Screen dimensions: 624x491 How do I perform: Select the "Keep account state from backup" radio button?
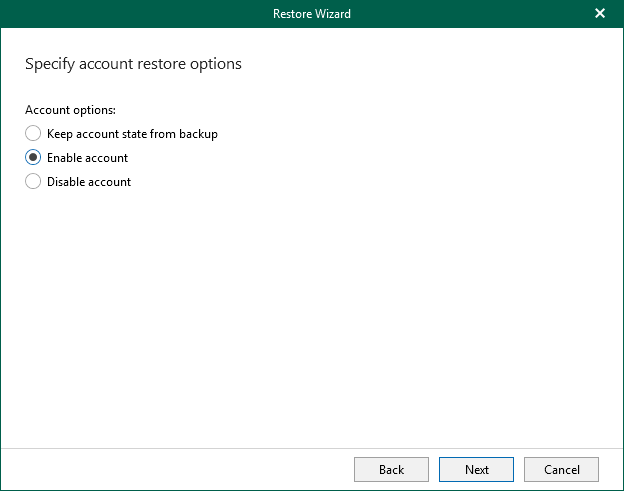(33, 134)
